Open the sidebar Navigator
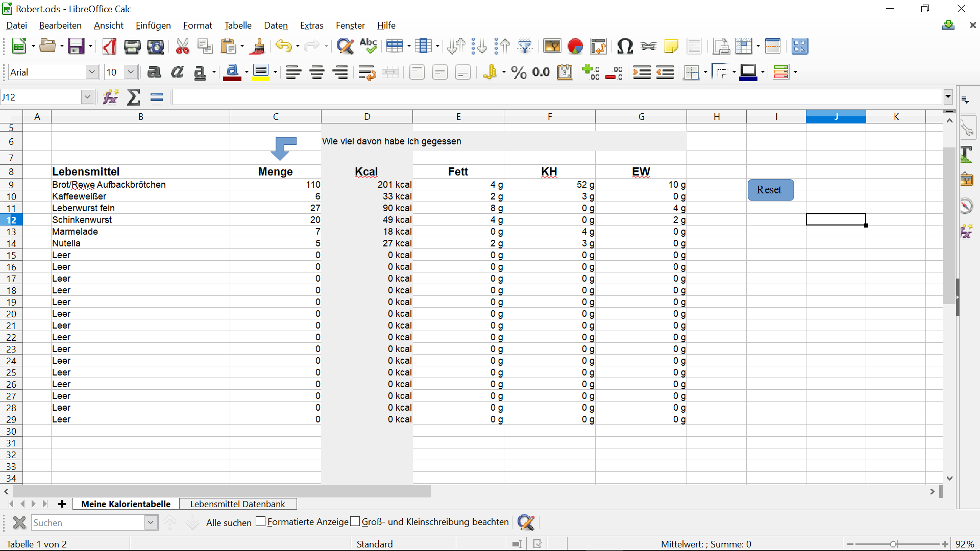 967,206
